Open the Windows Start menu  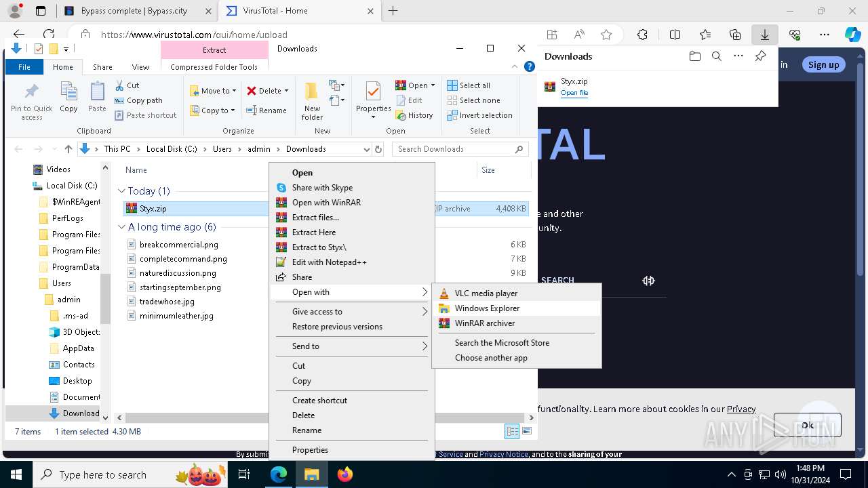(16, 474)
